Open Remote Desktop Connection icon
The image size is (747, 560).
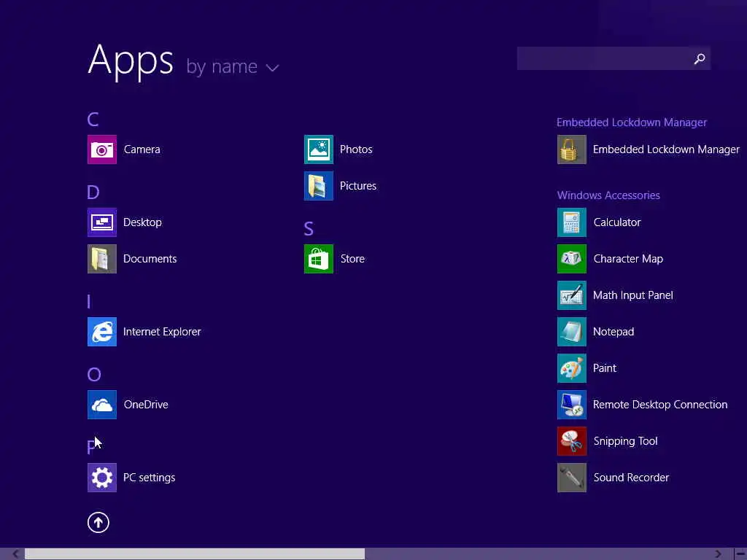tap(572, 405)
